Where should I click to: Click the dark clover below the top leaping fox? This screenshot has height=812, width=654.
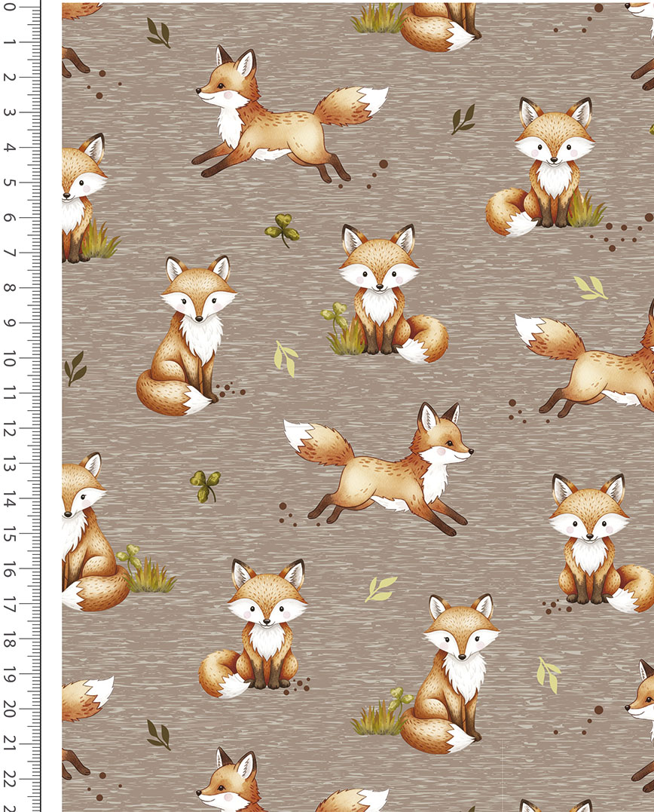click(x=283, y=229)
